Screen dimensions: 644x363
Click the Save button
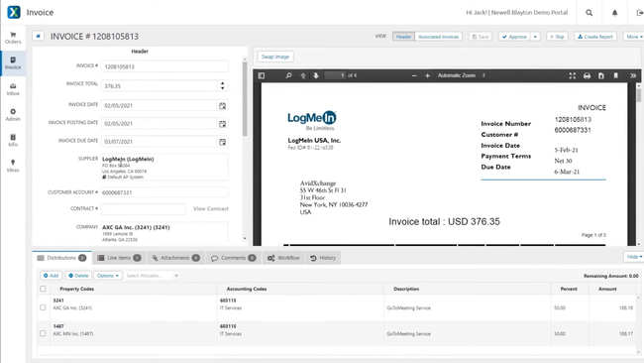481,37
